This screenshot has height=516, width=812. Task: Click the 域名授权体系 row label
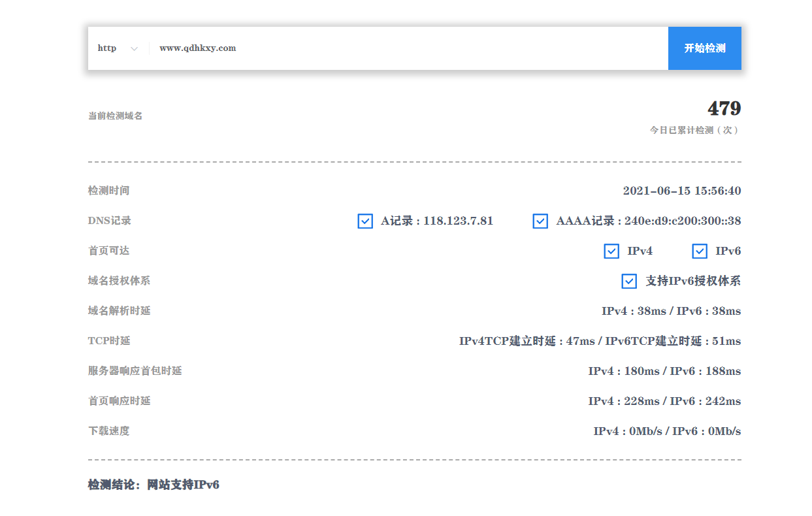coord(119,281)
